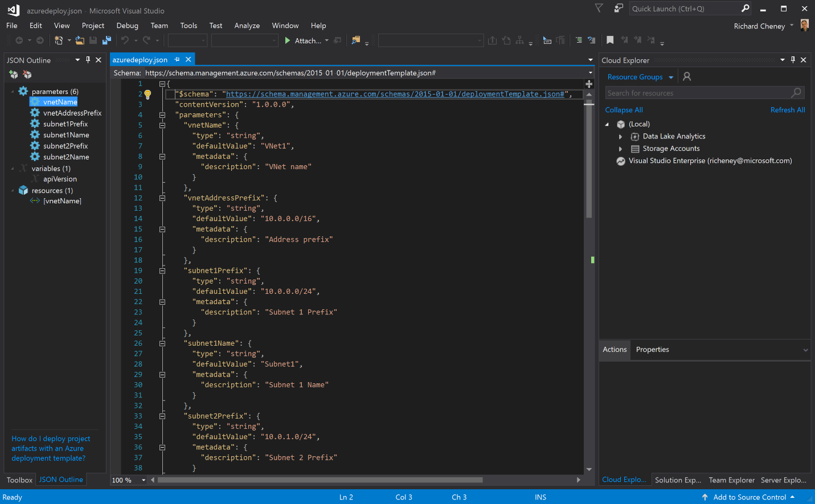Screen dimensions: 815x504
Task: Select Visual Studio Enterprise subscription node
Action: 710,161
